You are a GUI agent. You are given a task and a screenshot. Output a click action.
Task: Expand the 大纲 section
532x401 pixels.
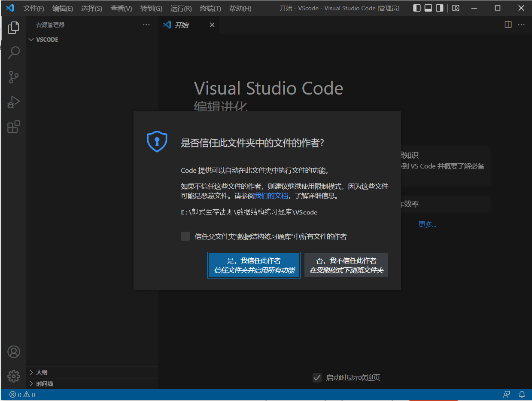pyautogui.click(x=92, y=372)
